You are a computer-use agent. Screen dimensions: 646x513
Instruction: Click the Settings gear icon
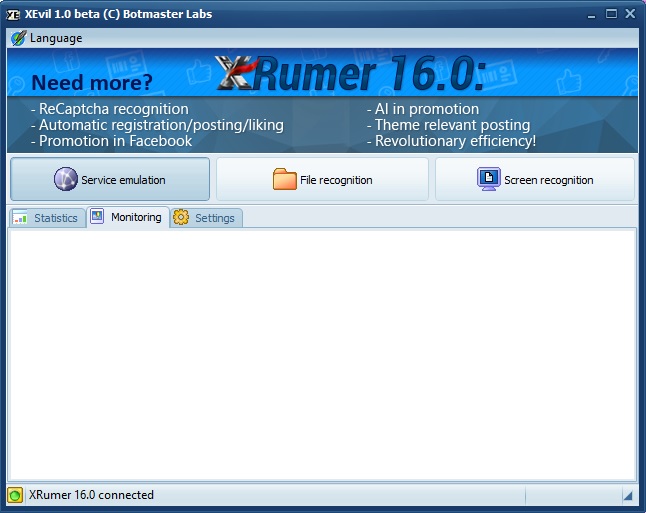click(181, 217)
